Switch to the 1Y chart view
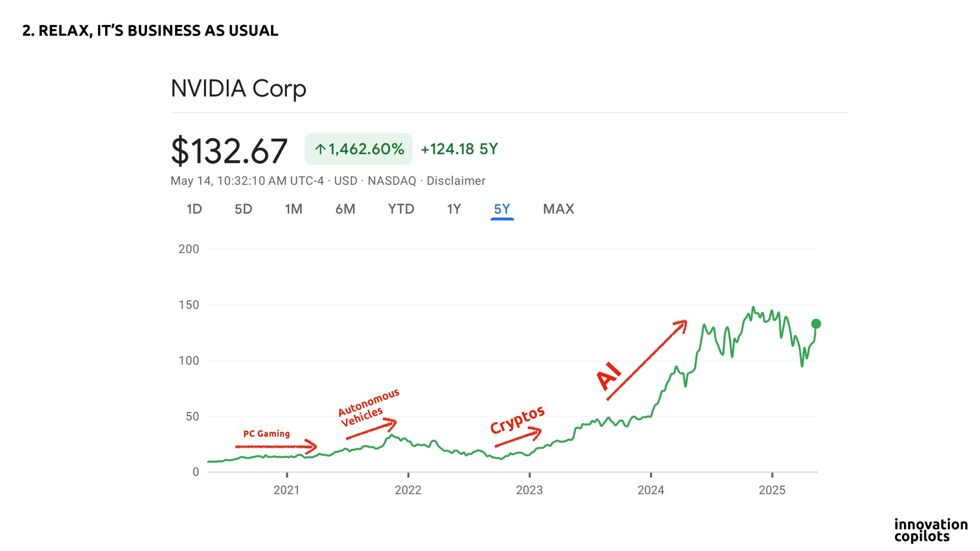The width and height of the screenshot is (980, 551). click(454, 209)
